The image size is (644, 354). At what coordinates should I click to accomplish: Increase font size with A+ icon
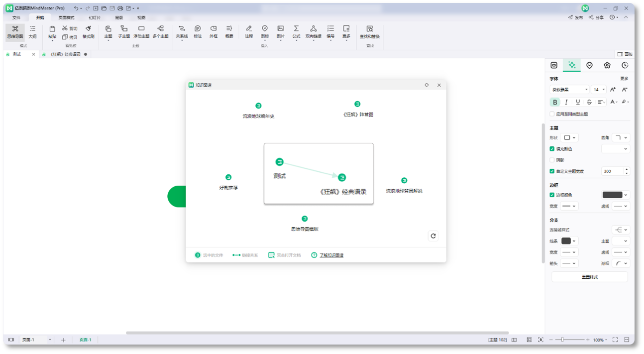click(x=613, y=90)
